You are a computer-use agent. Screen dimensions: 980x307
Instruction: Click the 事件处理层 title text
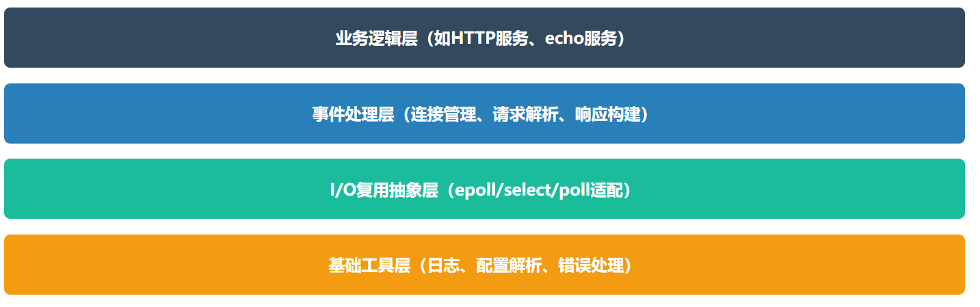(353, 114)
